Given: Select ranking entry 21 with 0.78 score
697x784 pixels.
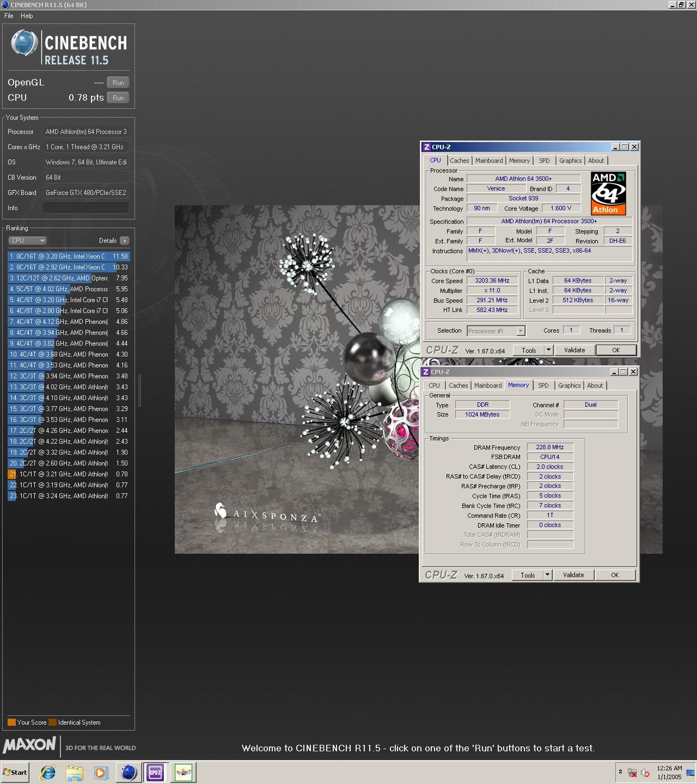Looking at the screenshot, I should tap(69, 474).
